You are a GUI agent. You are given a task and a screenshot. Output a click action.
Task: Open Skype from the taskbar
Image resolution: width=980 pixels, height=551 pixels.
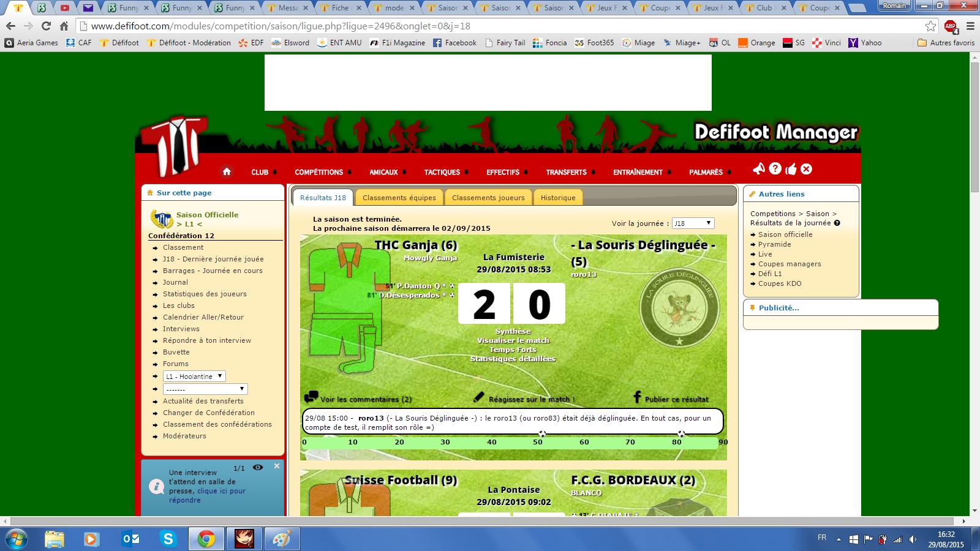click(168, 539)
